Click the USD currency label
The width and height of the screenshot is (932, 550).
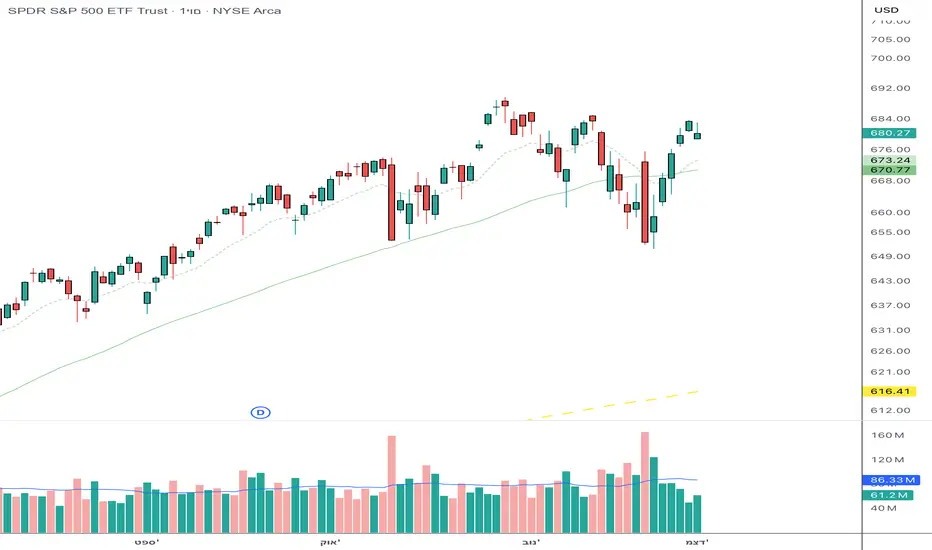click(886, 11)
